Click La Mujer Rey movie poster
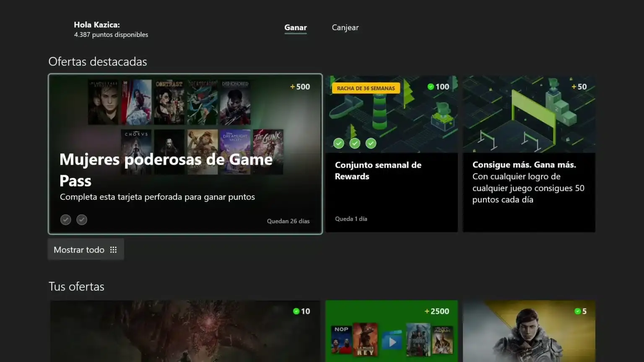 (365, 339)
